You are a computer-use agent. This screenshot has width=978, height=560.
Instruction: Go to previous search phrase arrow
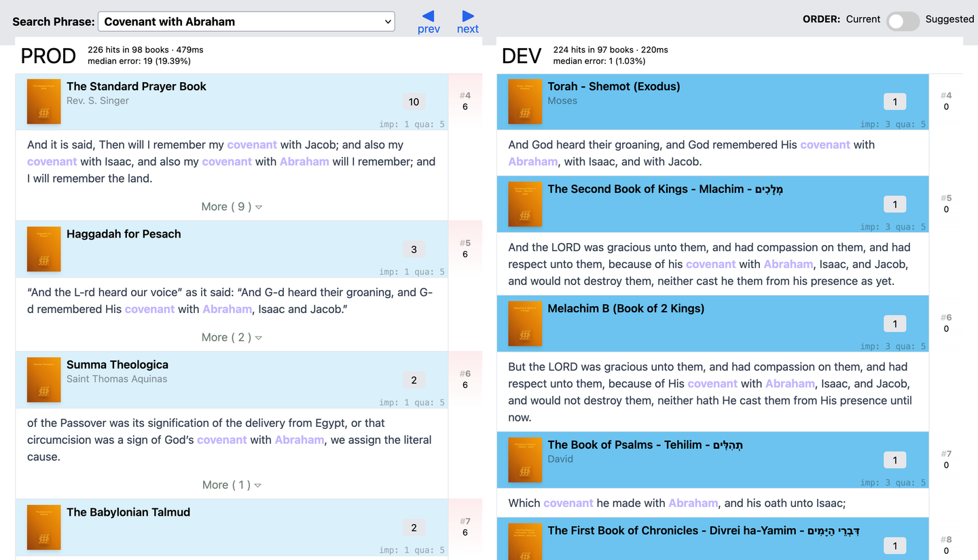(x=429, y=22)
